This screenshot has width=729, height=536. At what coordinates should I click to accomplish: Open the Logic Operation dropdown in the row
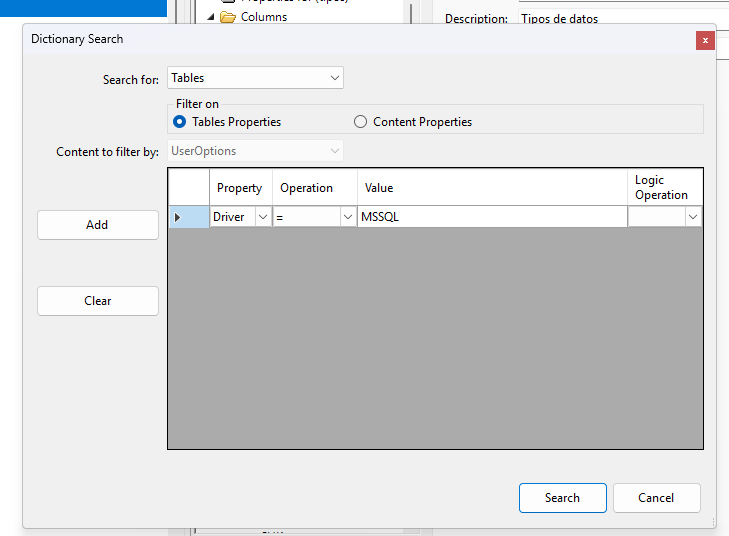[x=692, y=217]
